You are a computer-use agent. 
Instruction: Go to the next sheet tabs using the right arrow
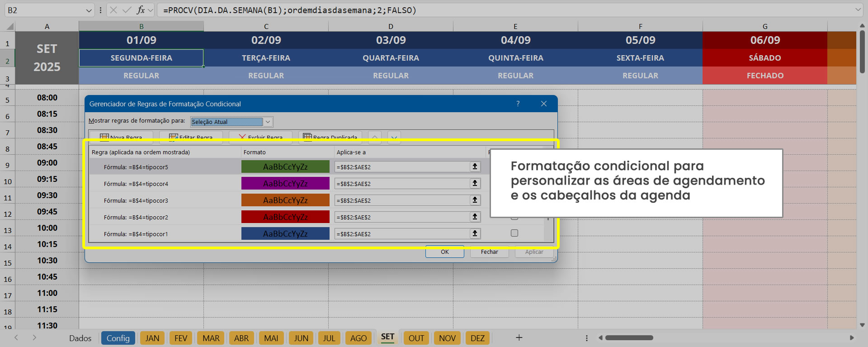coord(34,337)
